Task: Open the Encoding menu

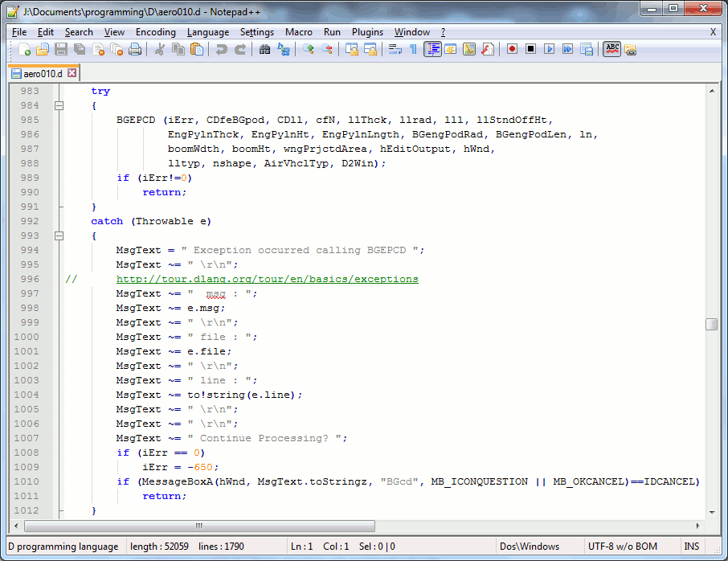Action: 155,32
